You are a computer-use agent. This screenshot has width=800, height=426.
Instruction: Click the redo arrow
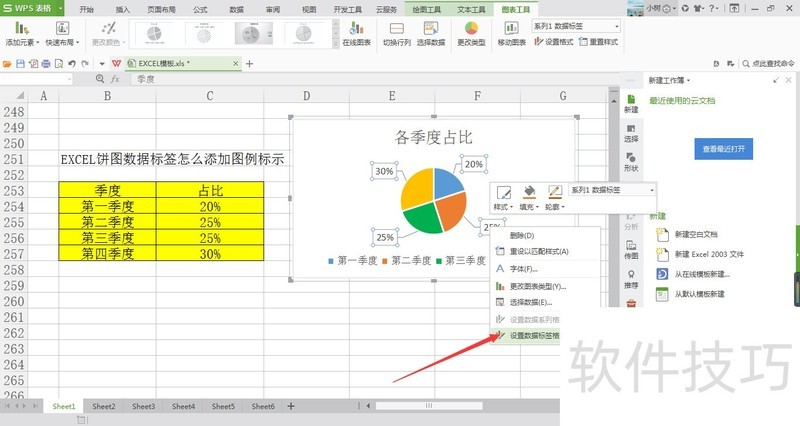(85, 64)
